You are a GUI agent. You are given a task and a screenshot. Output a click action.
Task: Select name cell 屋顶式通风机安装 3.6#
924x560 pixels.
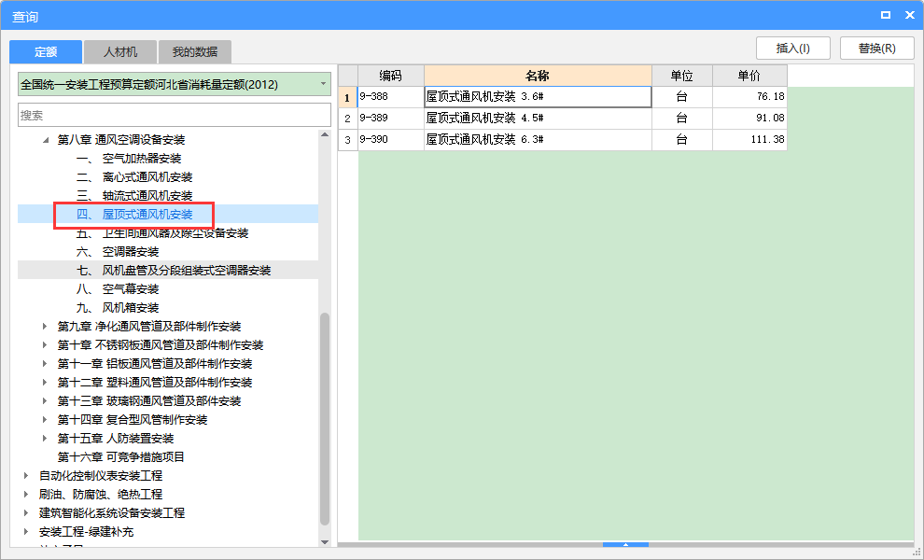click(x=538, y=97)
